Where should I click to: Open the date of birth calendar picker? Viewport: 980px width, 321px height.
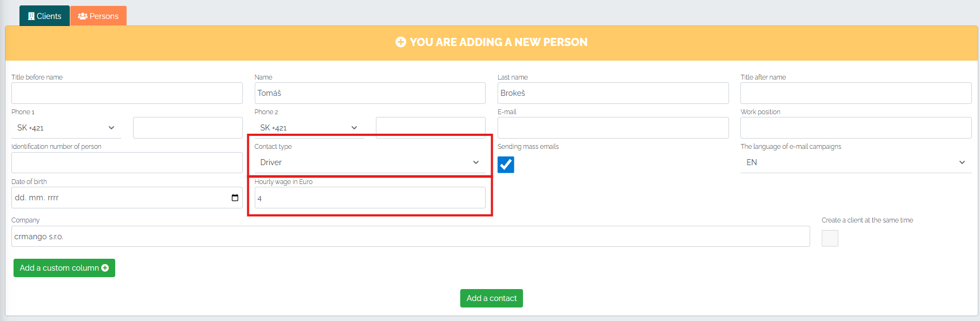[x=235, y=198]
